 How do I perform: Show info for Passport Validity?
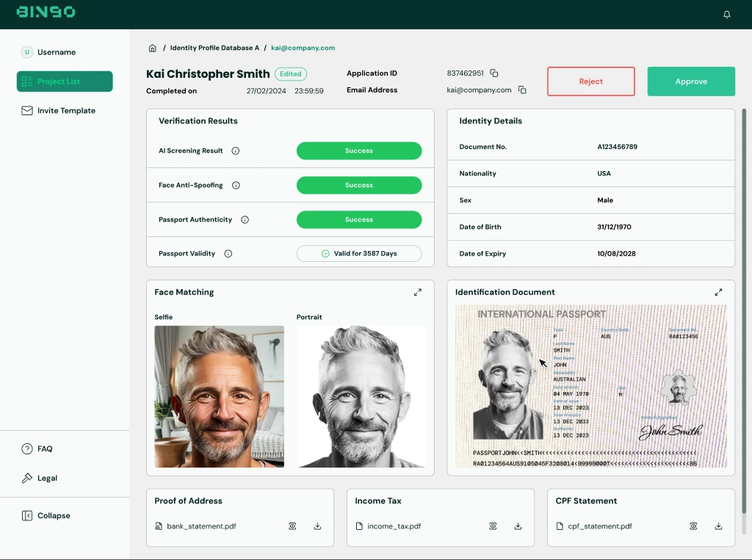pos(228,254)
